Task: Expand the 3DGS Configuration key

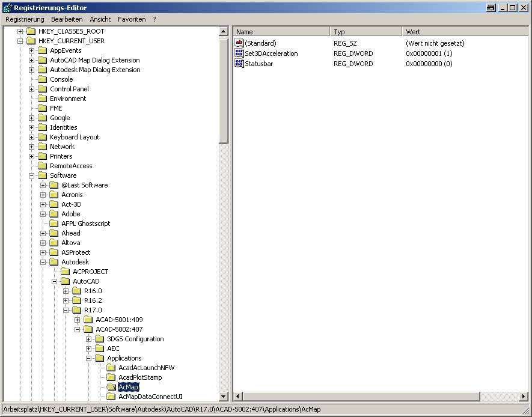Action: [88, 339]
